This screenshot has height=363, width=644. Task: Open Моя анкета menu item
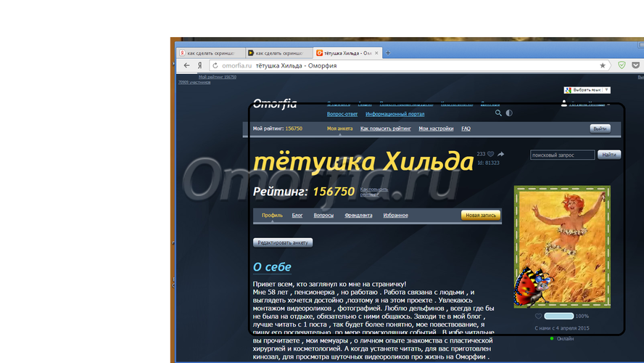pyautogui.click(x=339, y=129)
